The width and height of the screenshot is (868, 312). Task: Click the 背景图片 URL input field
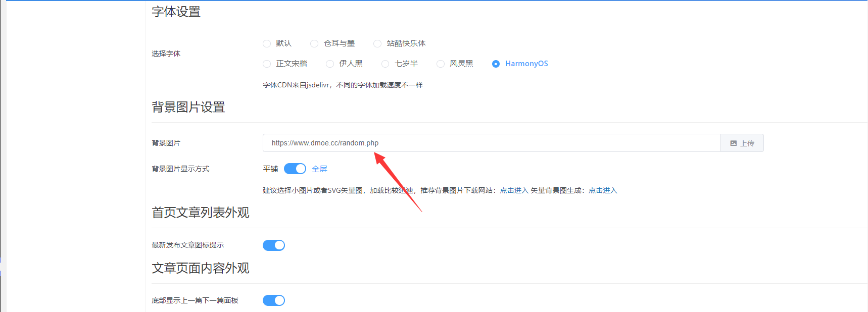[492, 143]
